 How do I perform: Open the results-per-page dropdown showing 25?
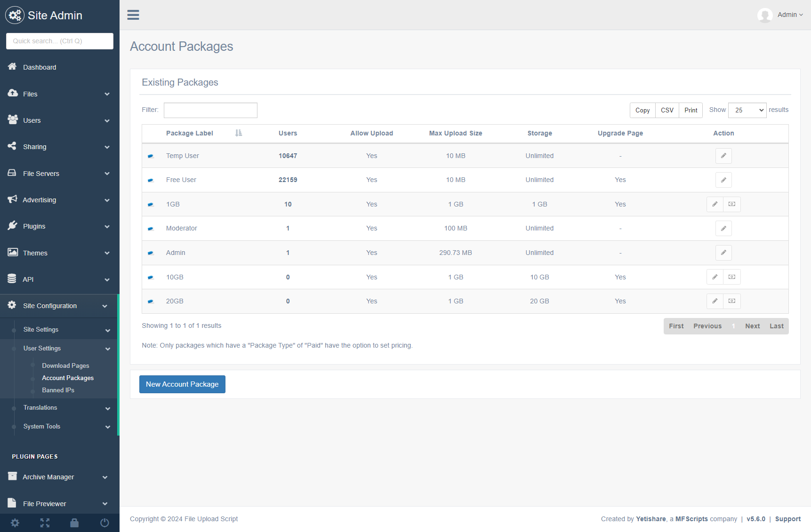747,110
